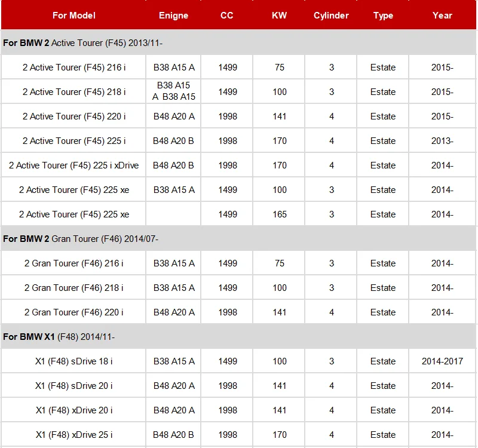
Task: Click 'X1 (F48) sDrive 18 i' cell
Action: point(73,361)
